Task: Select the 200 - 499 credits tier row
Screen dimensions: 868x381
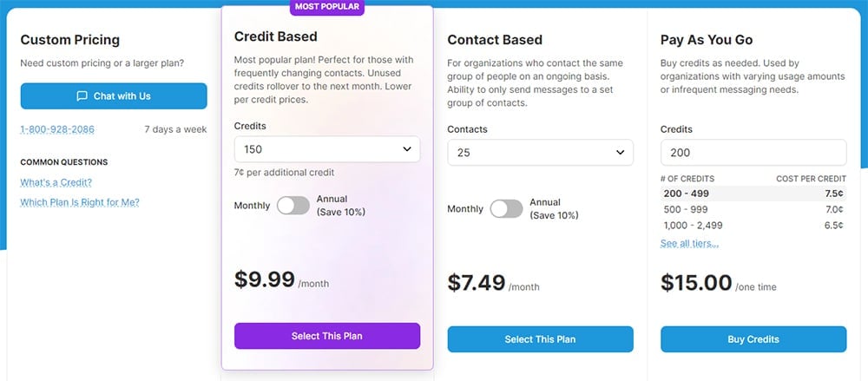Action: [753, 194]
